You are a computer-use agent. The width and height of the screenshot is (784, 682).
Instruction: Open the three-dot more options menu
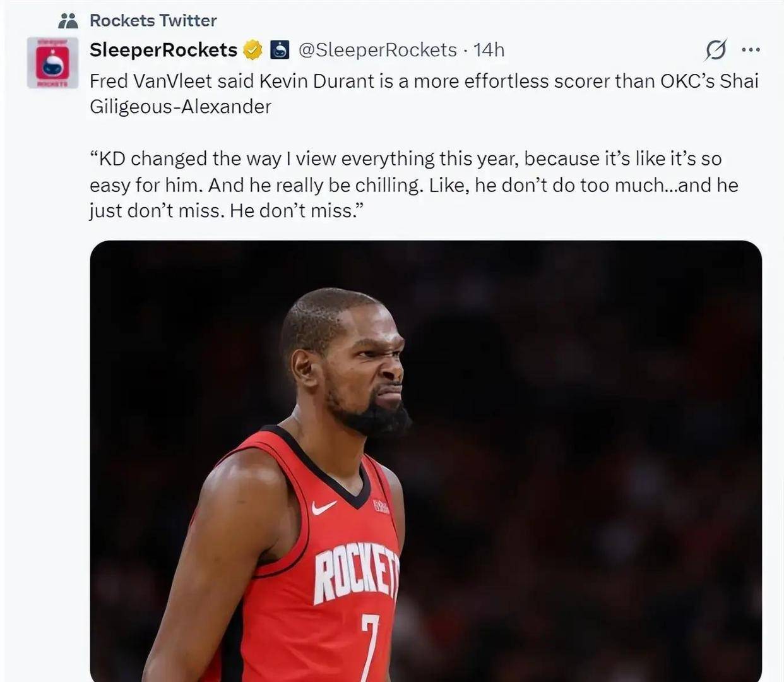click(x=751, y=49)
